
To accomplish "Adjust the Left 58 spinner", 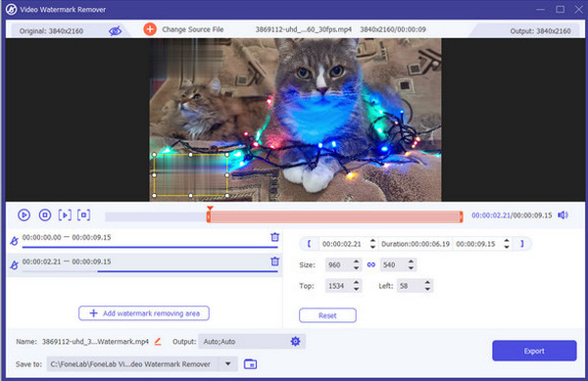I will [x=427, y=286].
